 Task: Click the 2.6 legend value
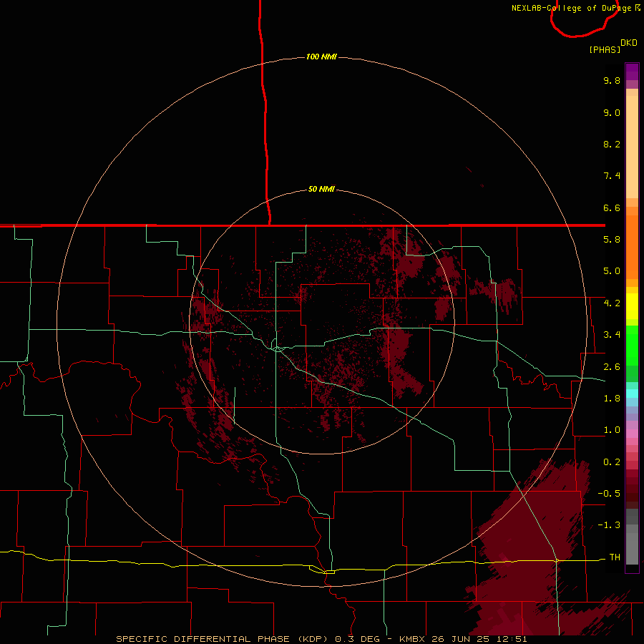pos(612,367)
